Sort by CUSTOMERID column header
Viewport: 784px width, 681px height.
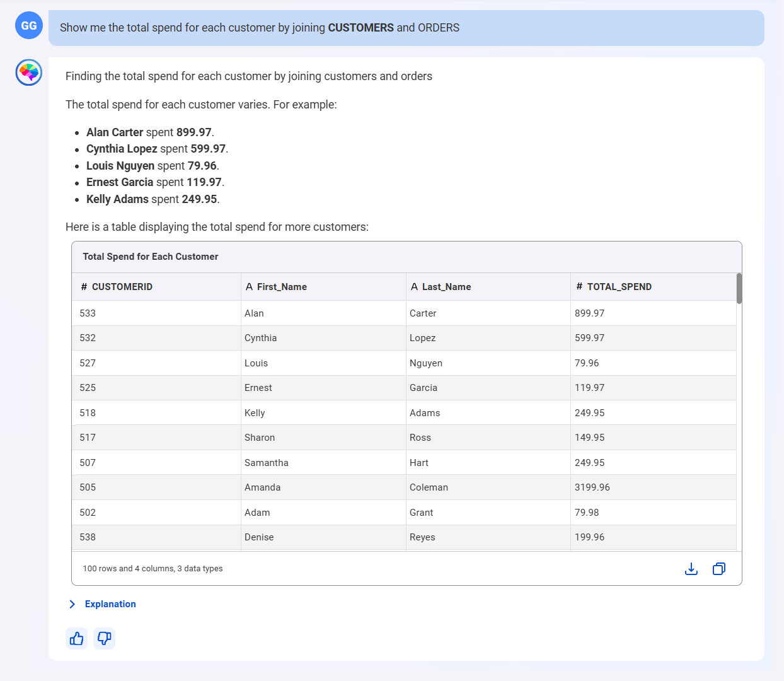coord(156,287)
